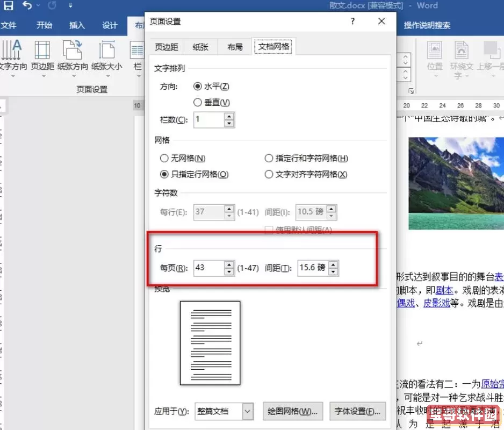Expand the 文字方向 dropdown arrow

pos(13,76)
